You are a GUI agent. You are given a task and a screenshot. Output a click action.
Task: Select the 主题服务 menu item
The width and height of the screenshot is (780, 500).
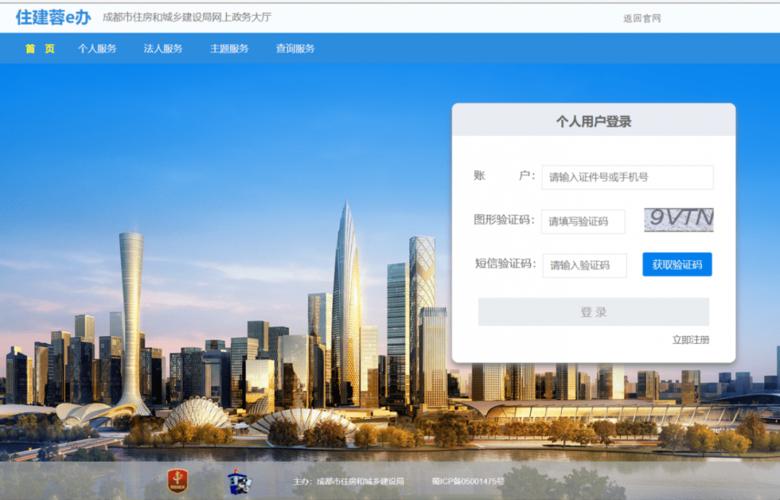coord(229,48)
